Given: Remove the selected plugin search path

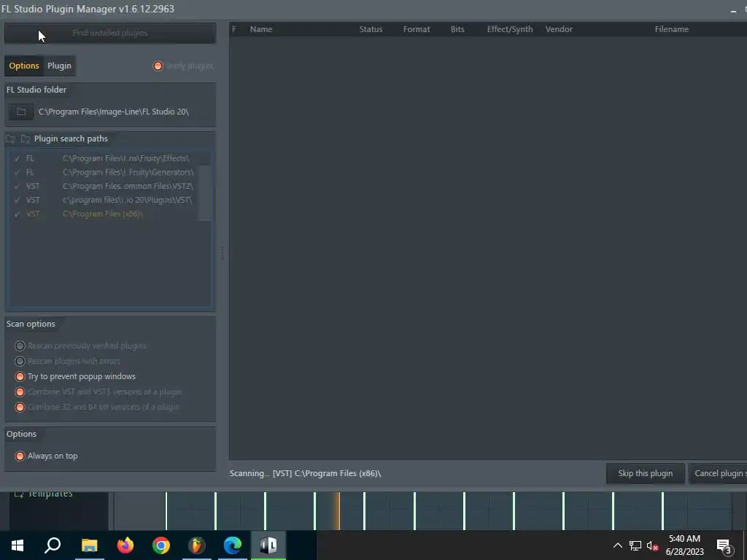Looking at the screenshot, I should pos(26,139).
